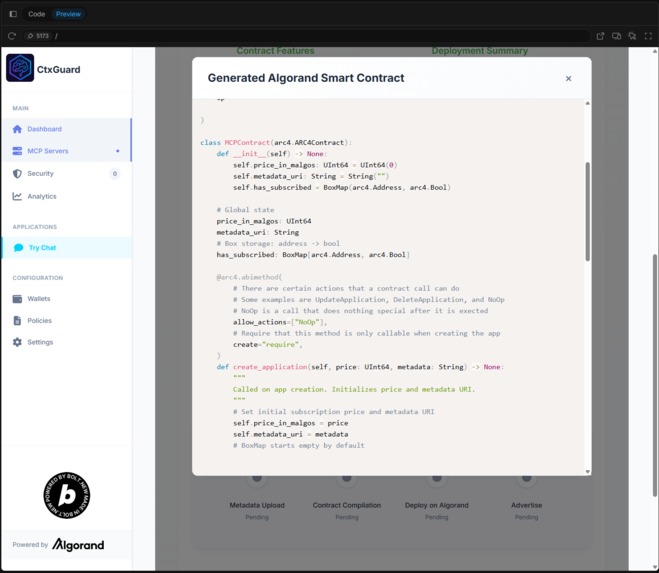Reload the preview with refresh icon
Image resolution: width=659 pixels, height=573 pixels.
tap(12, 36)
